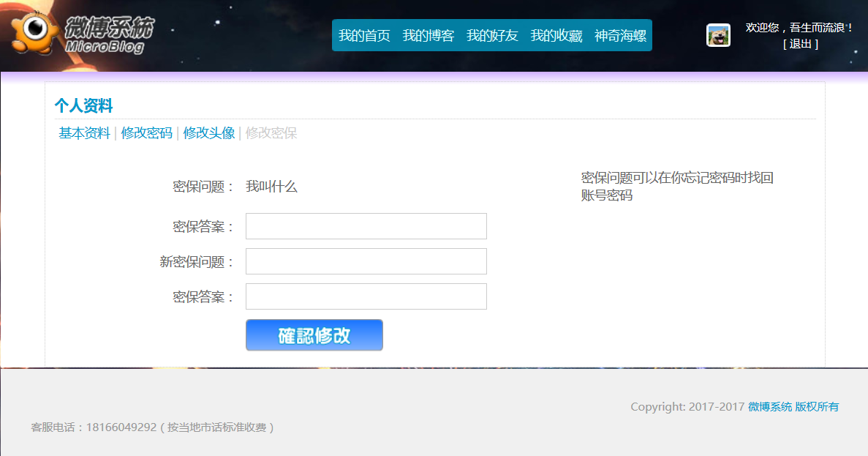
Task: Focus the bottom 密保答案 input field
Action: [366, 296]
